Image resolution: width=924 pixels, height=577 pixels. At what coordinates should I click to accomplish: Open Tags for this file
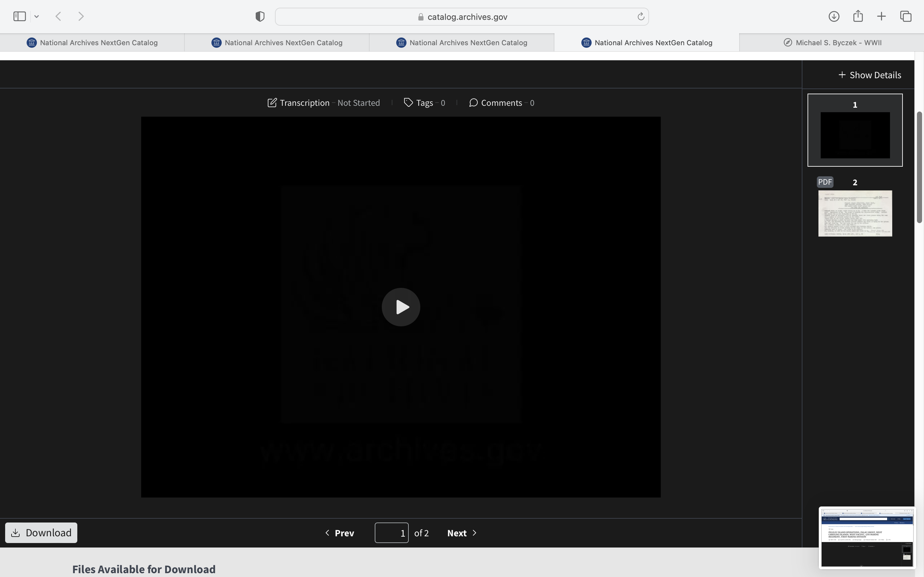[x=424, y=103]
